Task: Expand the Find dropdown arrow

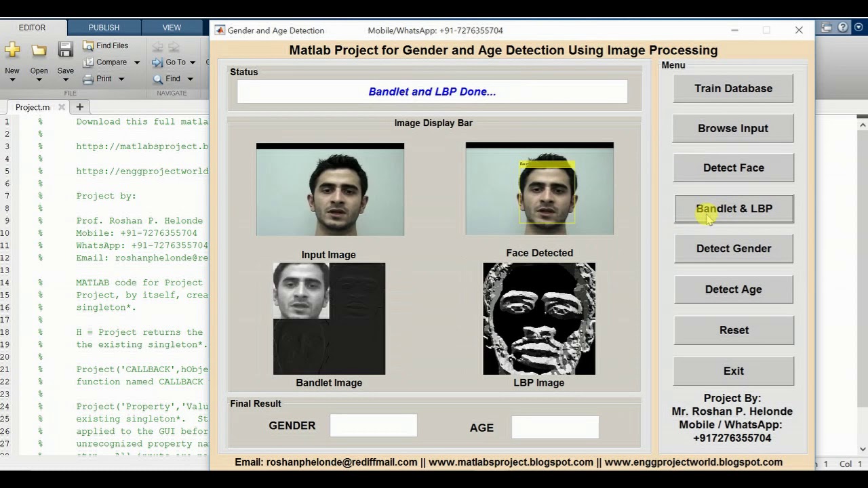Action: [190, 79]
